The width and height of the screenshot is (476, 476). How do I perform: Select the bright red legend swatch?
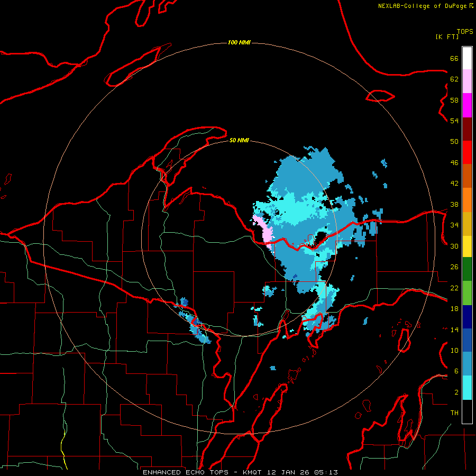point(467,152)
